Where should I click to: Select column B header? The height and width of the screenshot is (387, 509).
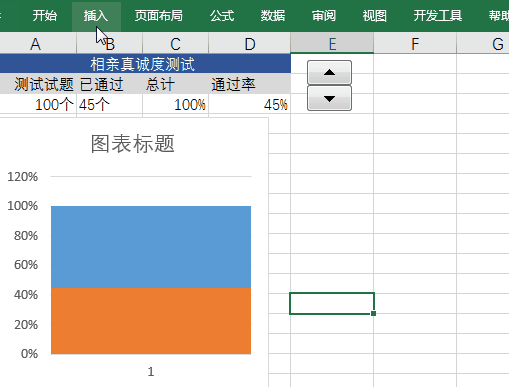click(x=110, y=44)
